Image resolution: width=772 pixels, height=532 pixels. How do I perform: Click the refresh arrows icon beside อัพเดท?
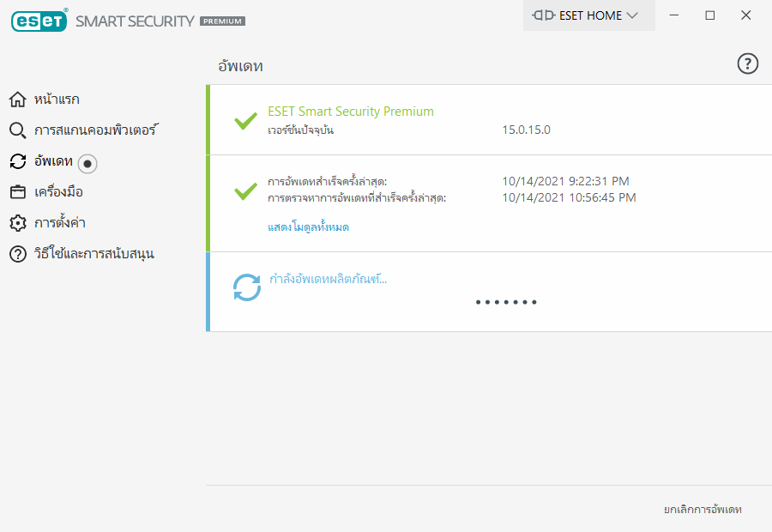[18, 161]
